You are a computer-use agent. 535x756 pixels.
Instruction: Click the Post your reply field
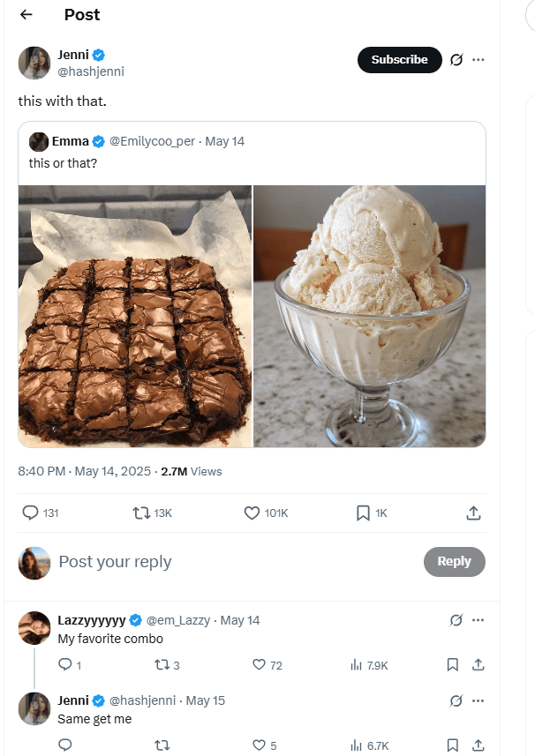point(114,561)
